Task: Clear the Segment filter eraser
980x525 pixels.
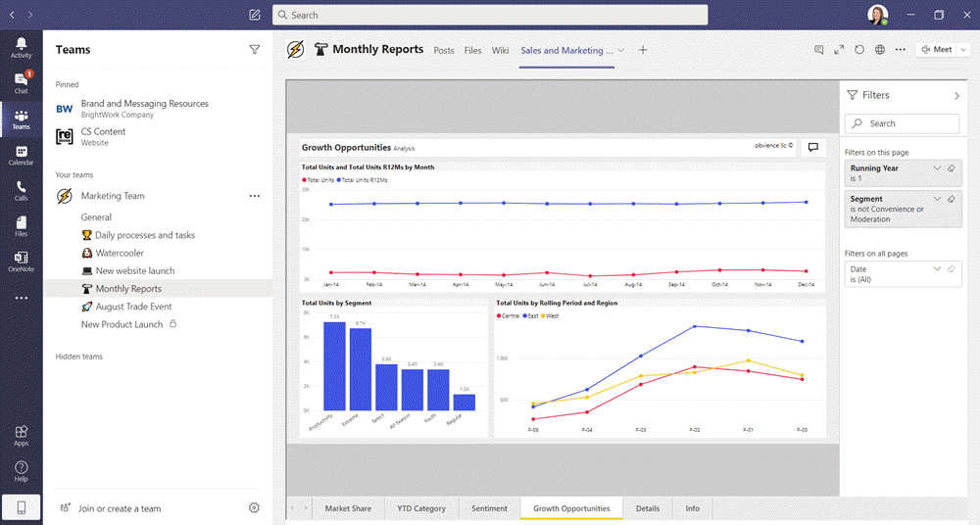Action: [952, 199]
